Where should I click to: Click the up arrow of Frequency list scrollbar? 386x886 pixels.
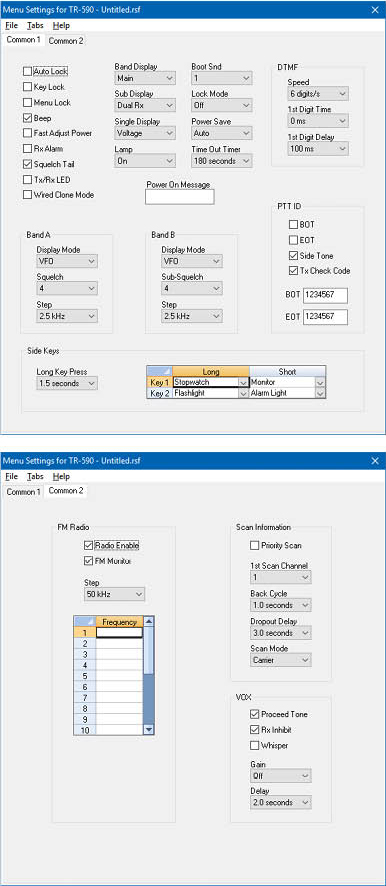click(149, 622)
